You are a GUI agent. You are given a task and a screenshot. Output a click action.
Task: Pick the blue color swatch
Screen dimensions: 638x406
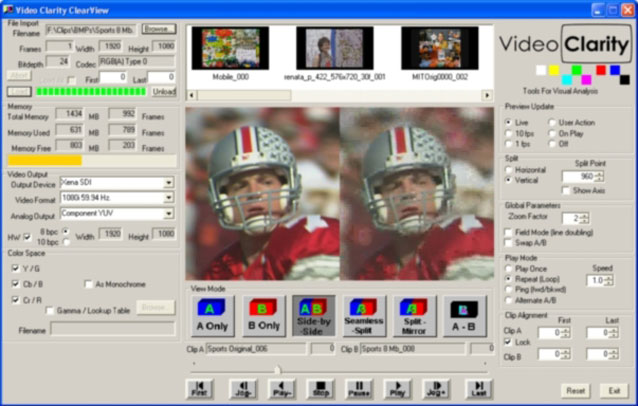615,70
